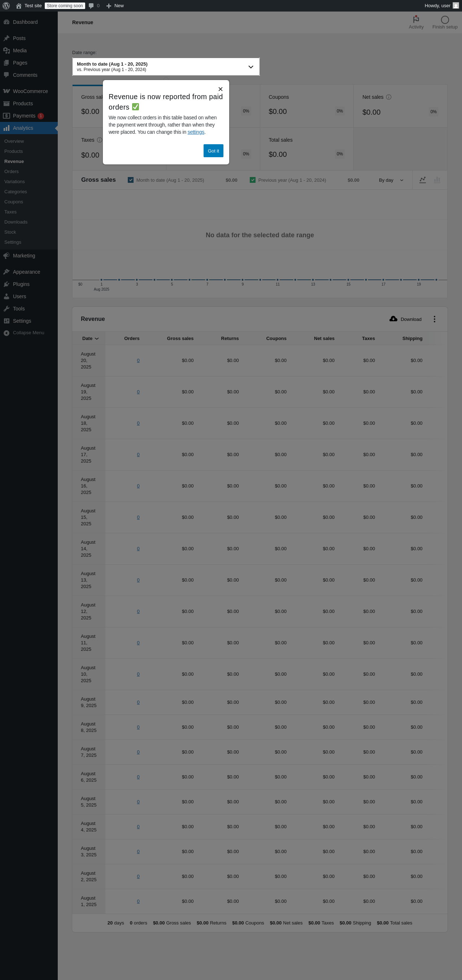Sort by Gross sales column header
The image size is (462, 980).
180,338
